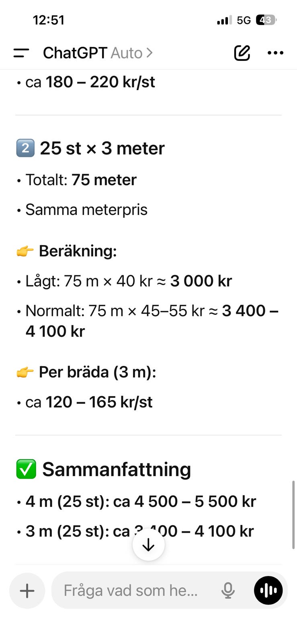This screenshot has height=644, width=297.
Task: Tap the scroll-to-bottom arrow button
Action: [x=149, y=545]
